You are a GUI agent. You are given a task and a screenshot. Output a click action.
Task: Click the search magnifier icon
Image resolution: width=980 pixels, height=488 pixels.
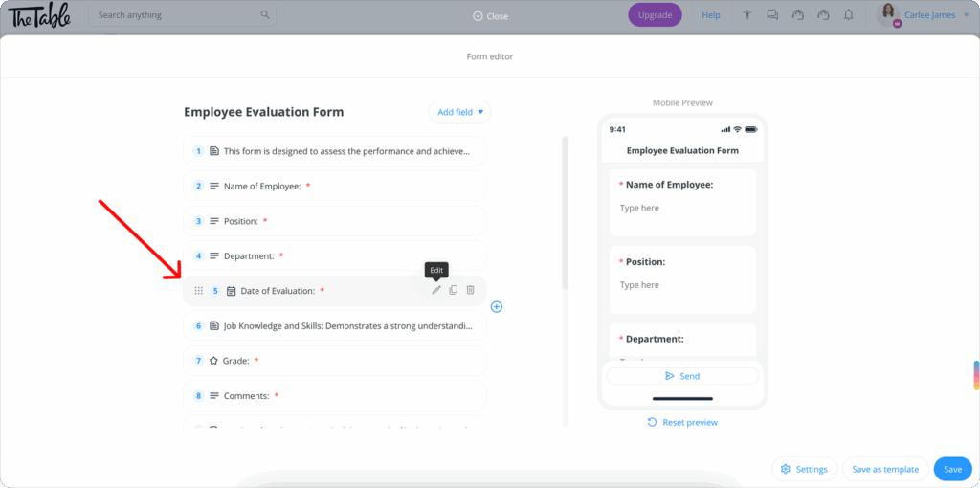pyautogui.click(x=265, y=15)
